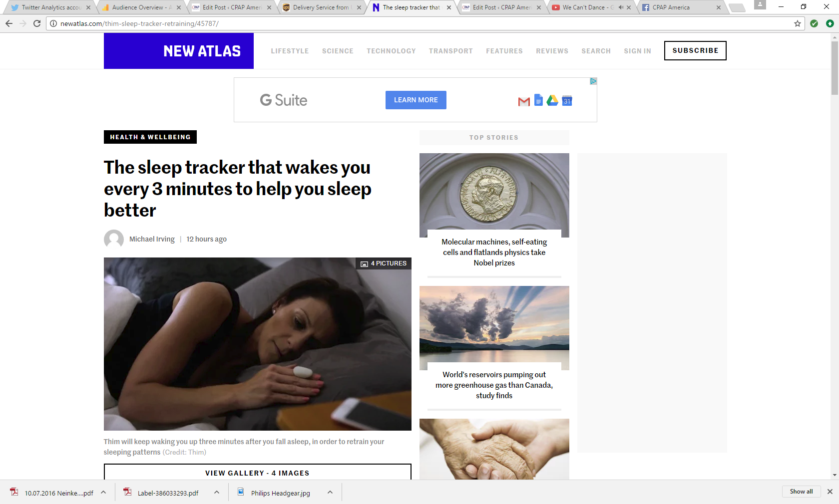Mute the We Can't Dance tab's audio icon

coord(621,7)
